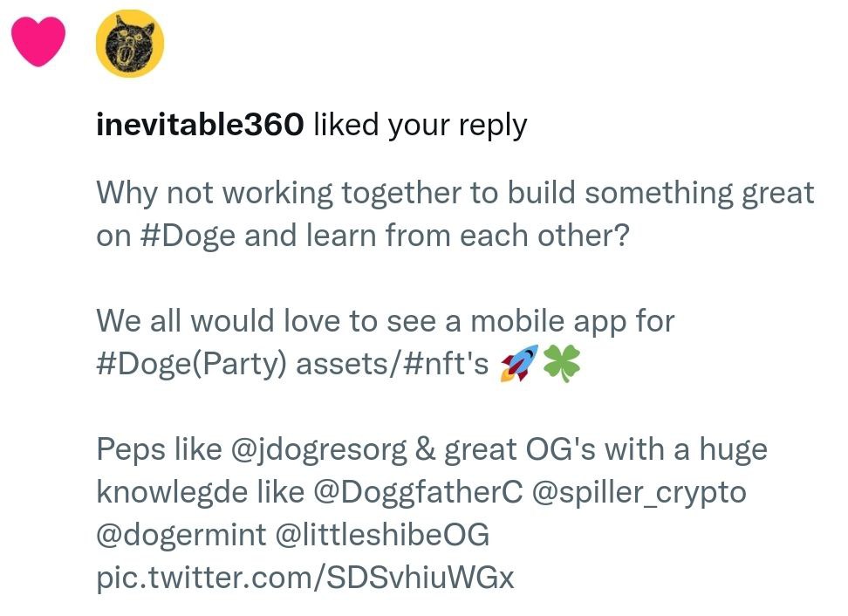Open the inevitable360 username

tap(200, 125)
